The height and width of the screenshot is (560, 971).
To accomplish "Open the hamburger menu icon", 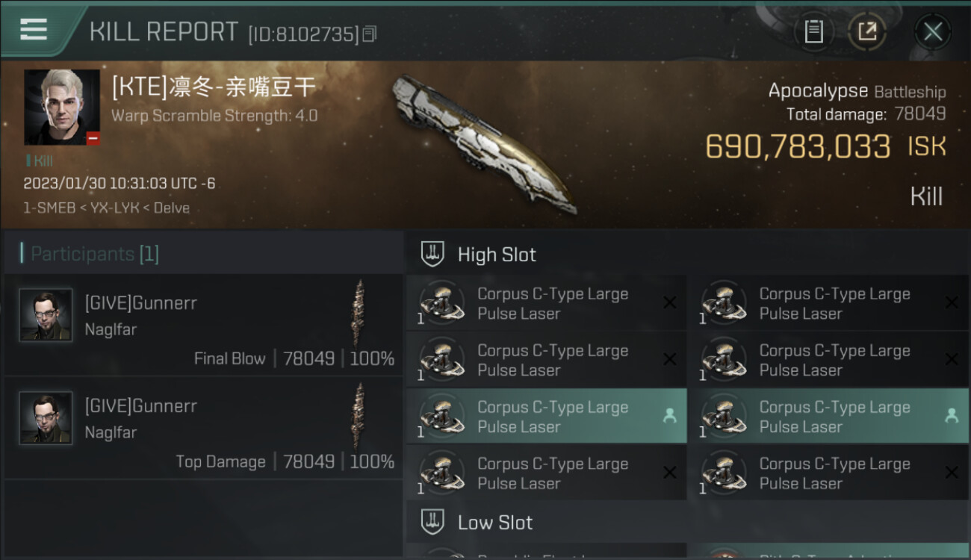I will click(34, 29).
